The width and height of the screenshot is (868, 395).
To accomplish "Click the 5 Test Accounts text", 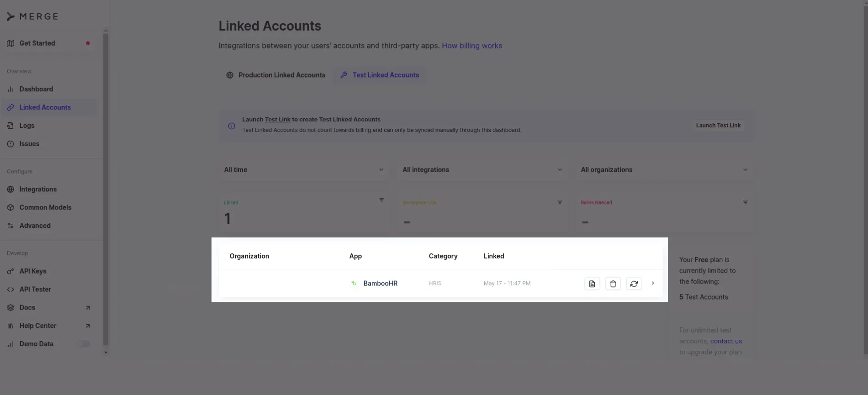I will point(704,297).
